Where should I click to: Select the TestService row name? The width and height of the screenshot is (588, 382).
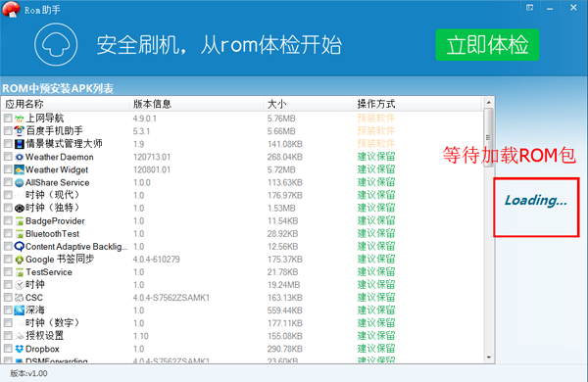pos(49,272)
